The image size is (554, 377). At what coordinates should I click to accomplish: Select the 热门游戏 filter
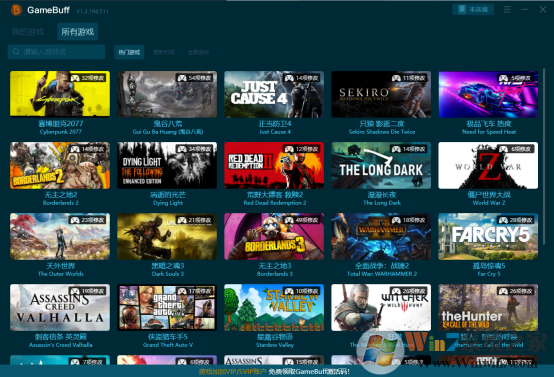click(129, 52)
